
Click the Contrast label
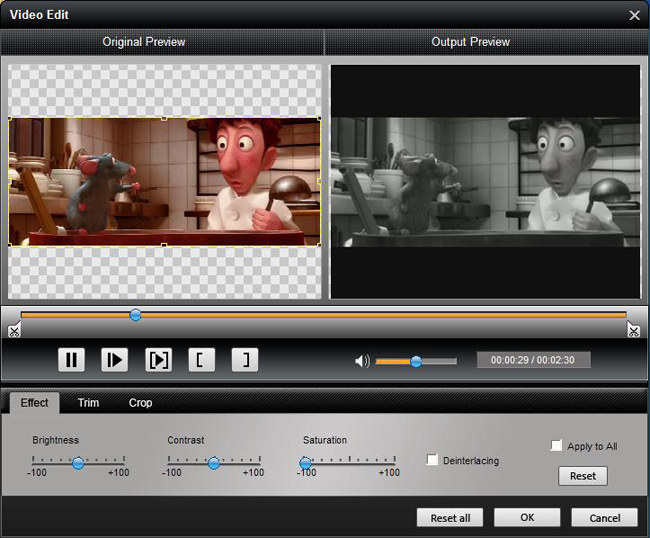(186, 440)
